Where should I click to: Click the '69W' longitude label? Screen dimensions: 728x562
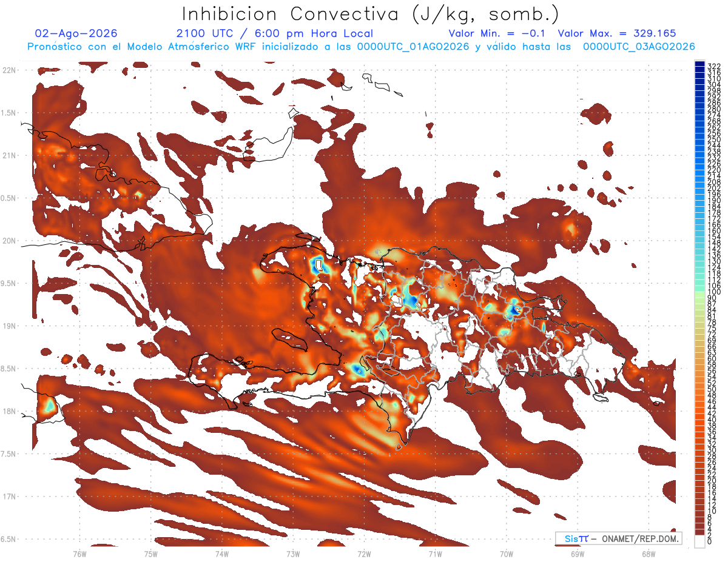coord(578,554)
